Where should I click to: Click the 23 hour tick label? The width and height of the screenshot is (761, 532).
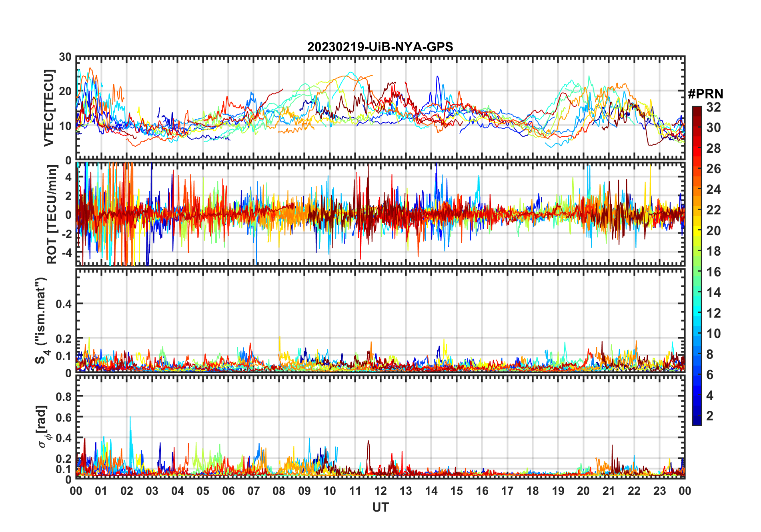[x=659, y=491]
